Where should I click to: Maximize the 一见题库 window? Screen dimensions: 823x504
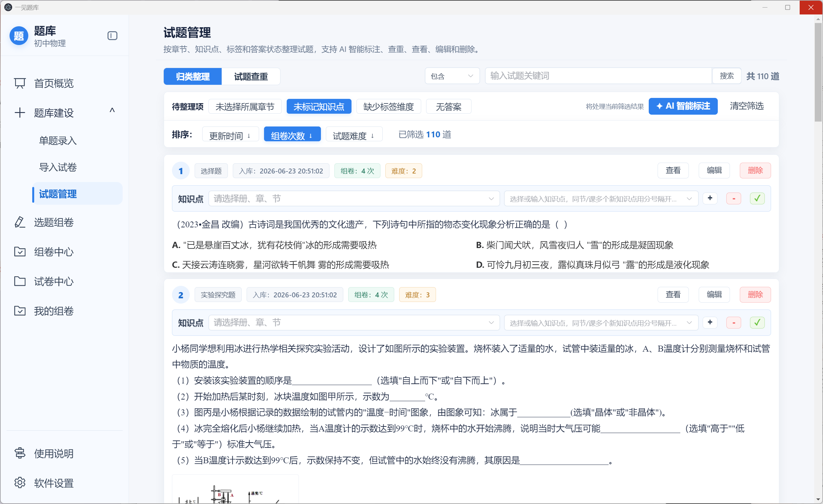pyautogui.click(x=787, y=7)
